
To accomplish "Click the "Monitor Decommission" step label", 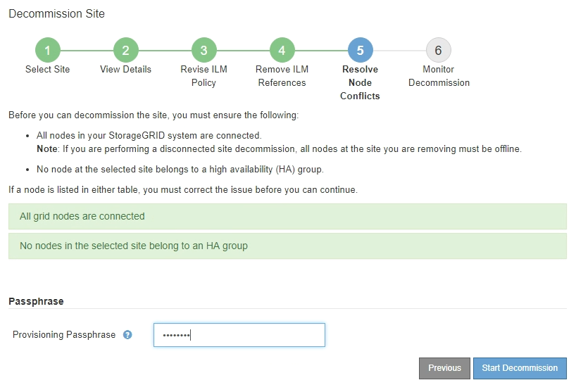I will (439, 76).
